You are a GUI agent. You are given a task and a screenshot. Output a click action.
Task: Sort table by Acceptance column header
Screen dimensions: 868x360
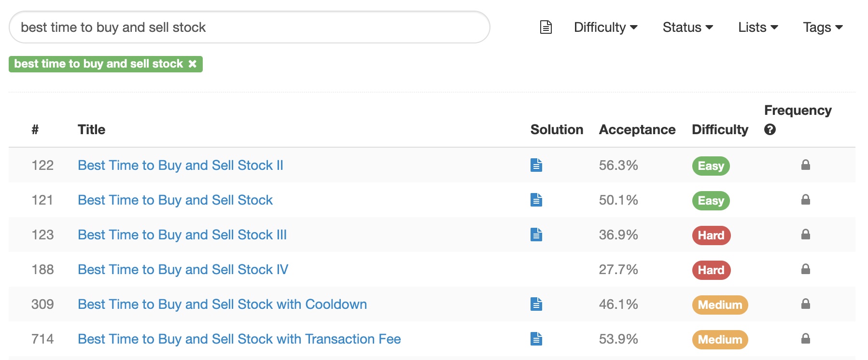[x=637, y=129]
